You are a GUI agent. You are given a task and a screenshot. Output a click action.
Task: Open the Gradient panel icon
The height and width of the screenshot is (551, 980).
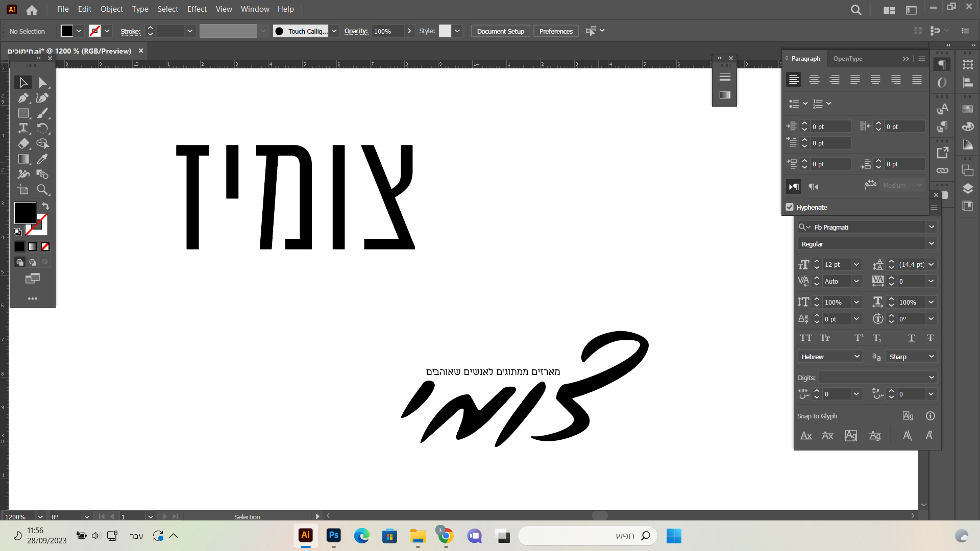pos(968,144)
